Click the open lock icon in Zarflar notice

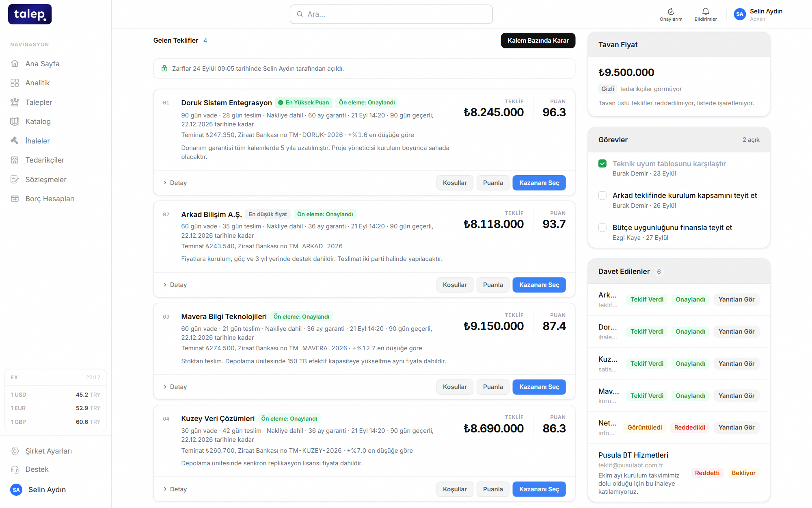(164, 68)
